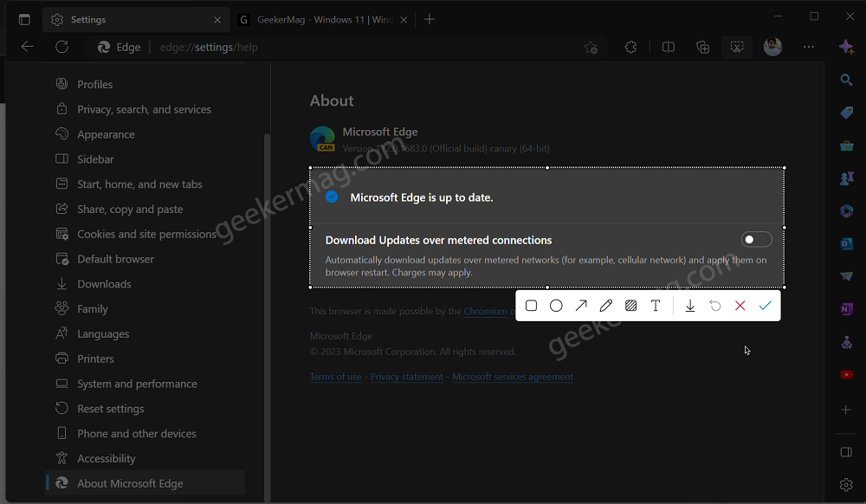Save capture with download icon

point(690,306)
